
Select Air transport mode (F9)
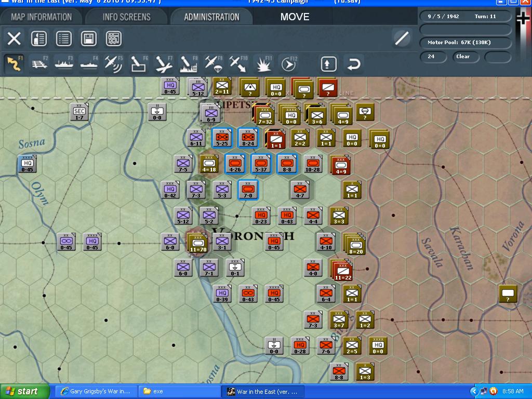click(x=214, y=63)
